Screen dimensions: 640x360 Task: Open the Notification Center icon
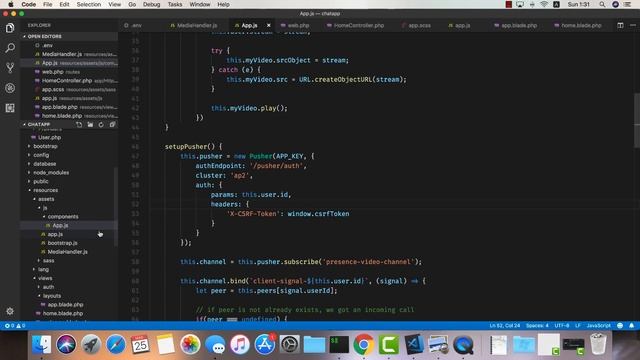[628, 4]
